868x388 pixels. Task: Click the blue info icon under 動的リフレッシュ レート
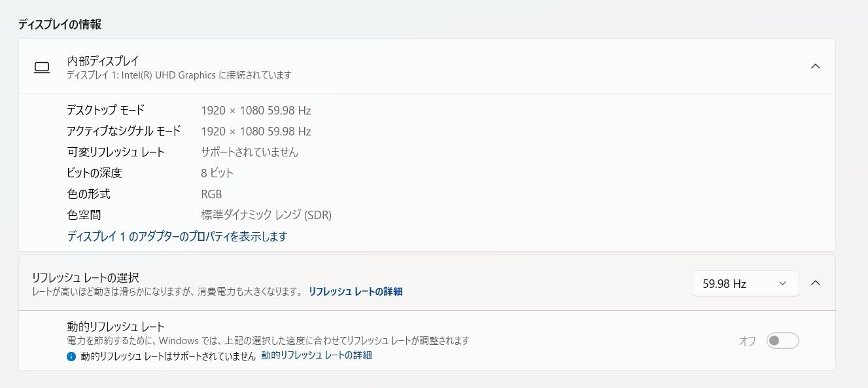tap(71, 357)
